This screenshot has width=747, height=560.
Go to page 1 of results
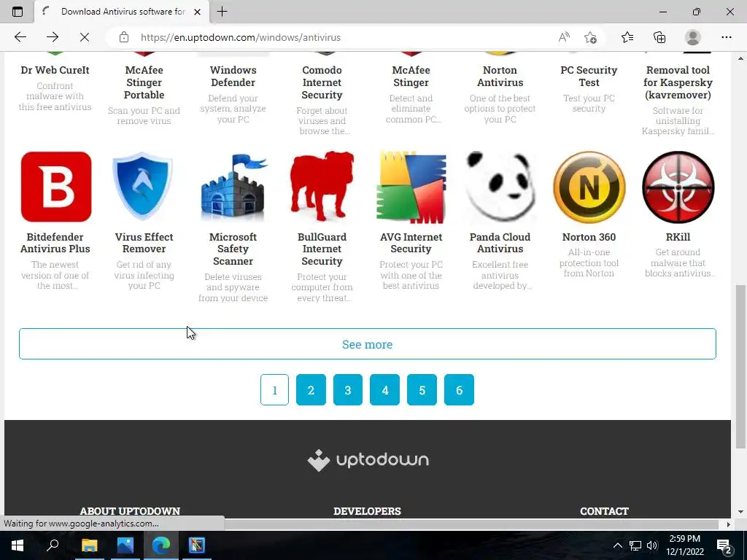coord(274,390)
